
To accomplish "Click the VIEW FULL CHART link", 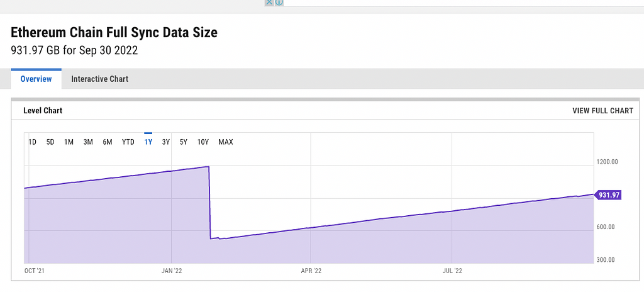I will 602,111.
